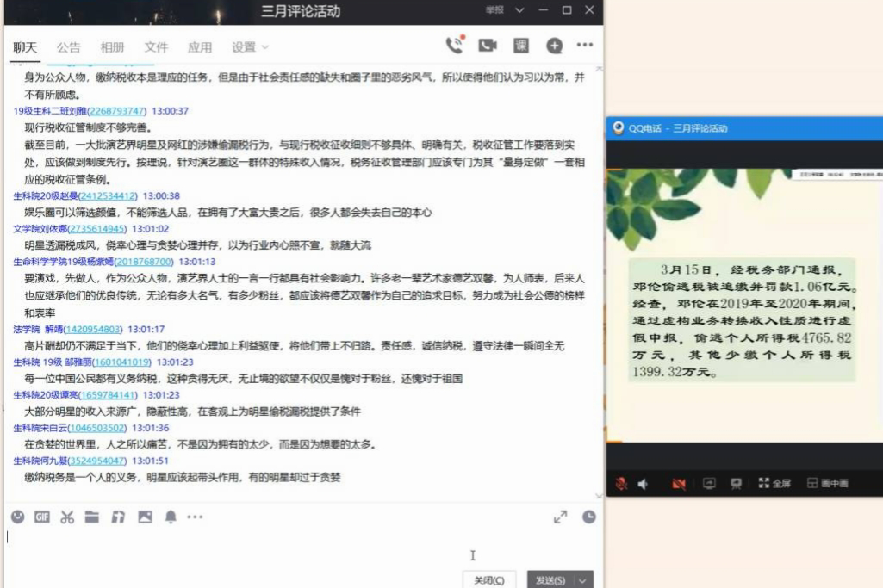Toggle the muted microphone in QQ call
Viewport: 883px width, 588px height.
(x=620, y=484)
